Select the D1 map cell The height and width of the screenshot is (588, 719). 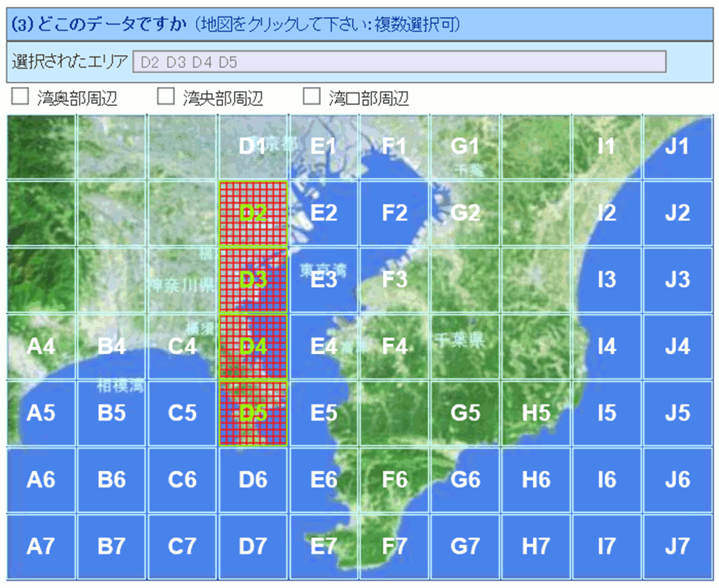coord(253,147)
